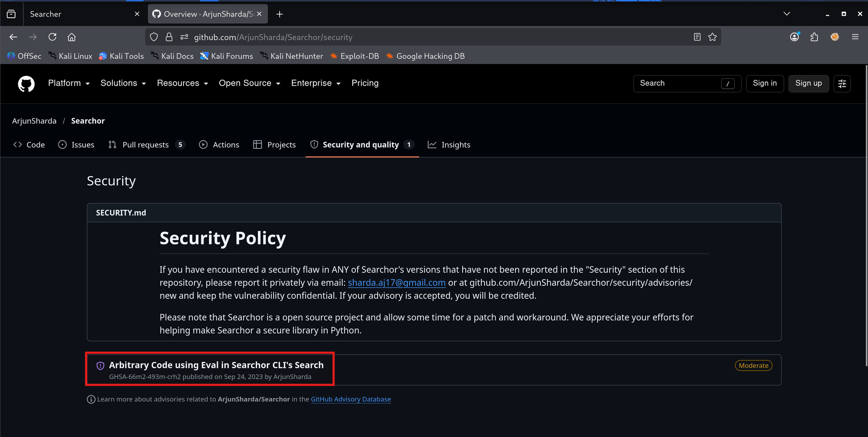868x437 pixels.
Task: Open new browser tab plus icon
Action: pyautogui.click(x=279, y=14)
